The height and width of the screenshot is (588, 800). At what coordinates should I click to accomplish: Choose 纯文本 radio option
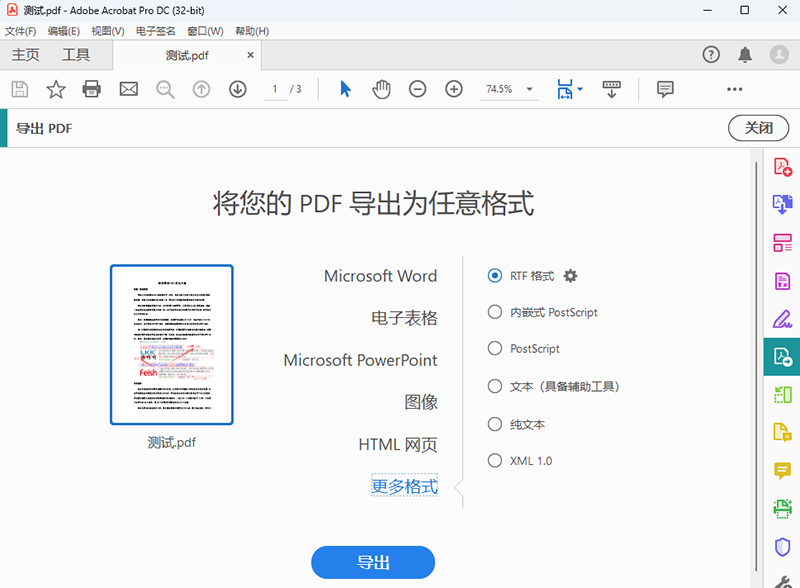coord(494,424)
